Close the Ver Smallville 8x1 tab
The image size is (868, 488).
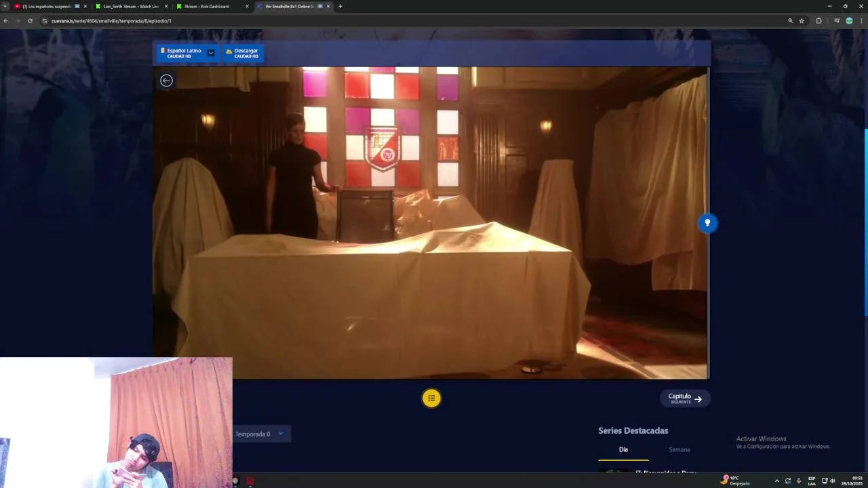[328, 6]
